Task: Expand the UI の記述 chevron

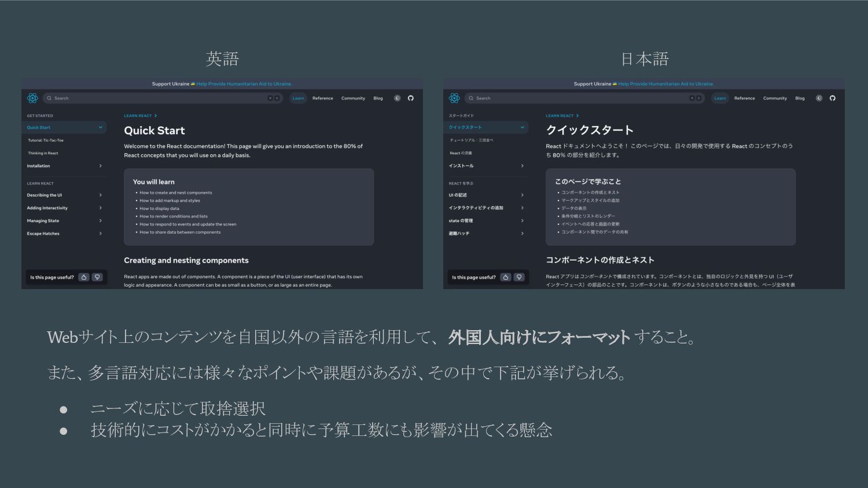Action: click(x=522, y=195)
